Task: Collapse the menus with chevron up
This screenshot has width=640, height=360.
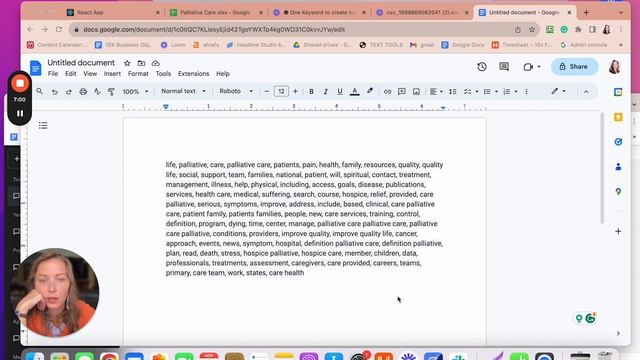Action: point(586,92)
